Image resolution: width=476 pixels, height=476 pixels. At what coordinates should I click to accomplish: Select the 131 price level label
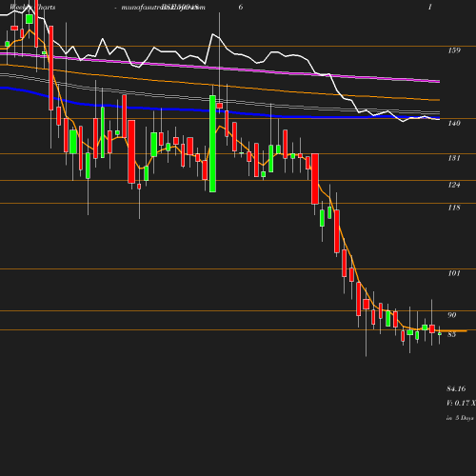pos(454,158)
